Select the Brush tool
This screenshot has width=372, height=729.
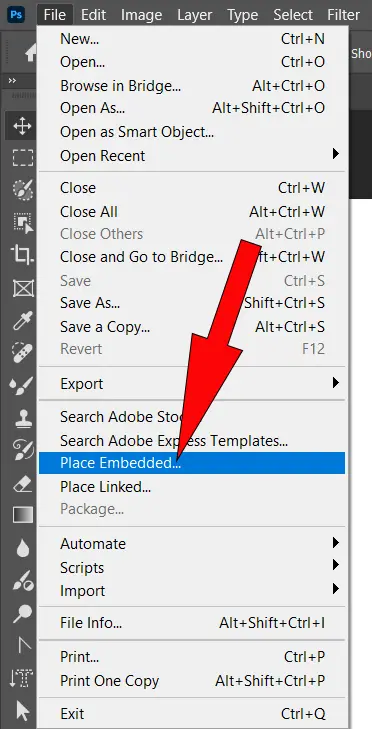click(22, 385)
